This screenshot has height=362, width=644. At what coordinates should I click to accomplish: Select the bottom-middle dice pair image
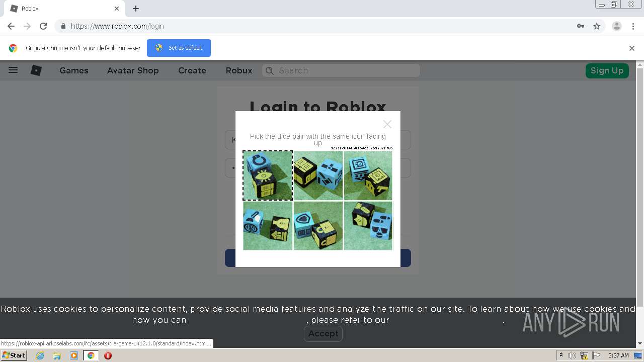click(318, 226)
